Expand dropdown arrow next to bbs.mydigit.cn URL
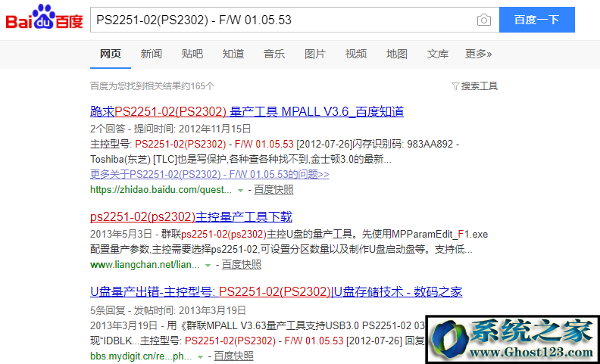The width and height of the screenshot is (600, 364). tap(200, 356)
